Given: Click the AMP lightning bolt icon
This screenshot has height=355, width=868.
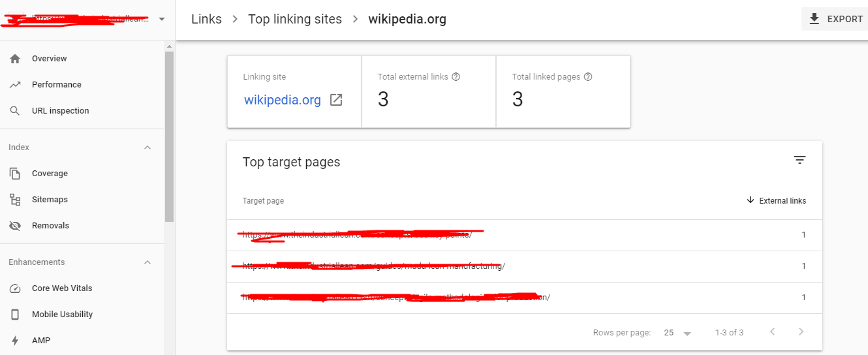Looking at the screenshot, I should tap(16, 341).
